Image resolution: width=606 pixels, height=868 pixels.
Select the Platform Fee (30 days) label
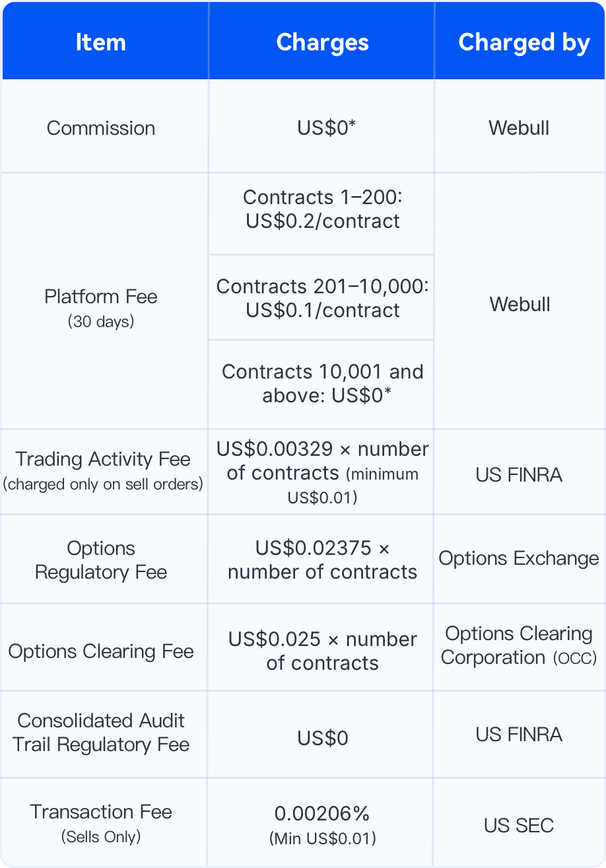(x=101, y=307)
